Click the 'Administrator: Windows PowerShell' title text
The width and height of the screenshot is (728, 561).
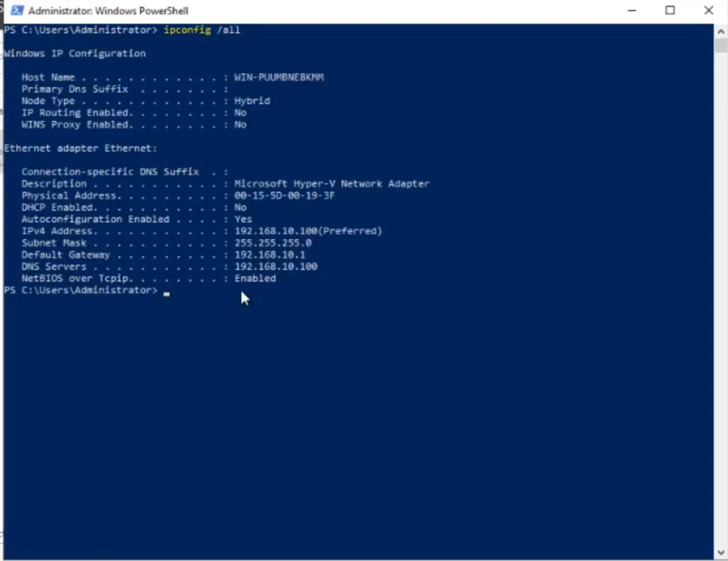pos(108,11)
